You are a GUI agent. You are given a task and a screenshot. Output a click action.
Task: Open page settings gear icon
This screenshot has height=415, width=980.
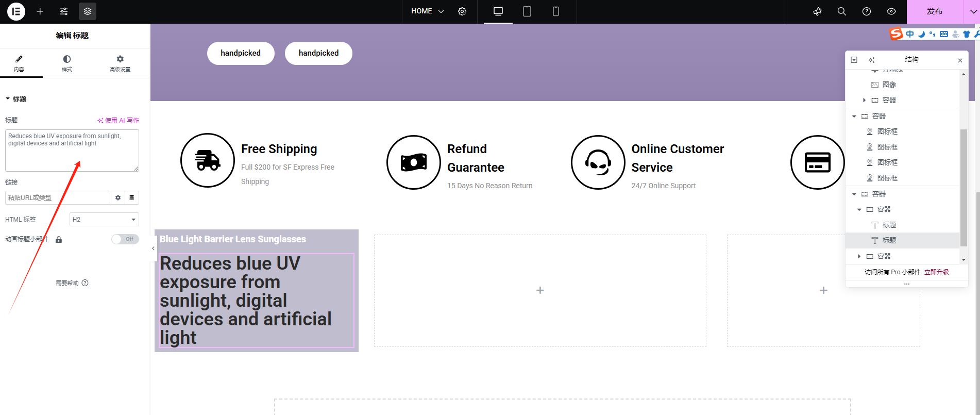click(x=462, y=11)
